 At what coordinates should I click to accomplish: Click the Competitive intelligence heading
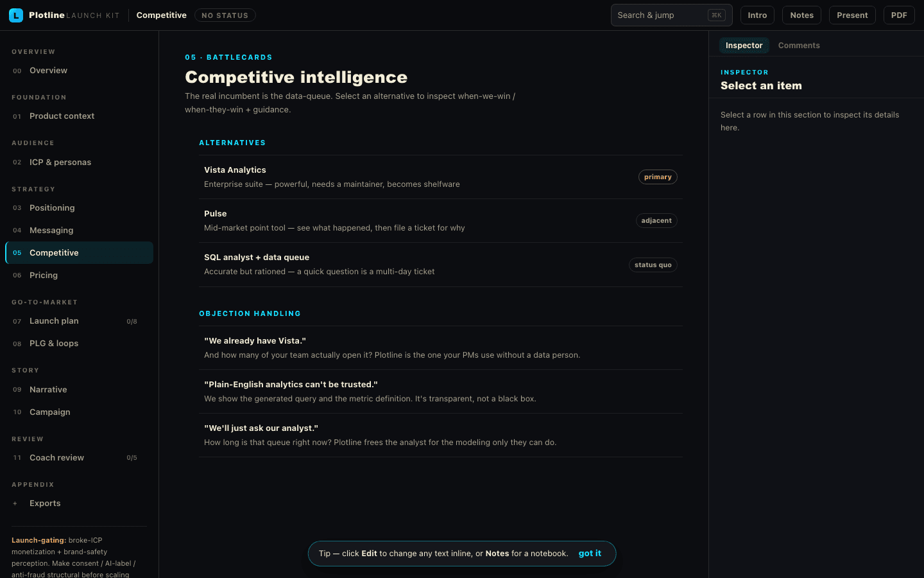coord(296,77)
